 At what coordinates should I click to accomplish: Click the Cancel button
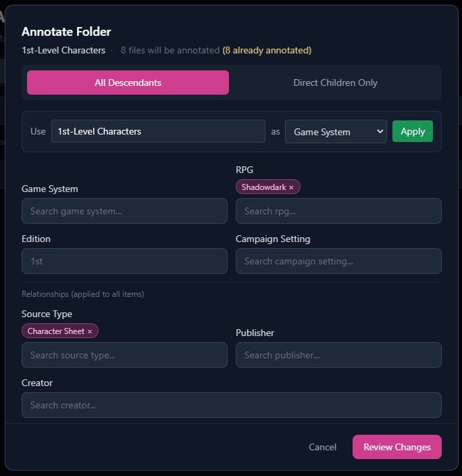pos(322,447)
